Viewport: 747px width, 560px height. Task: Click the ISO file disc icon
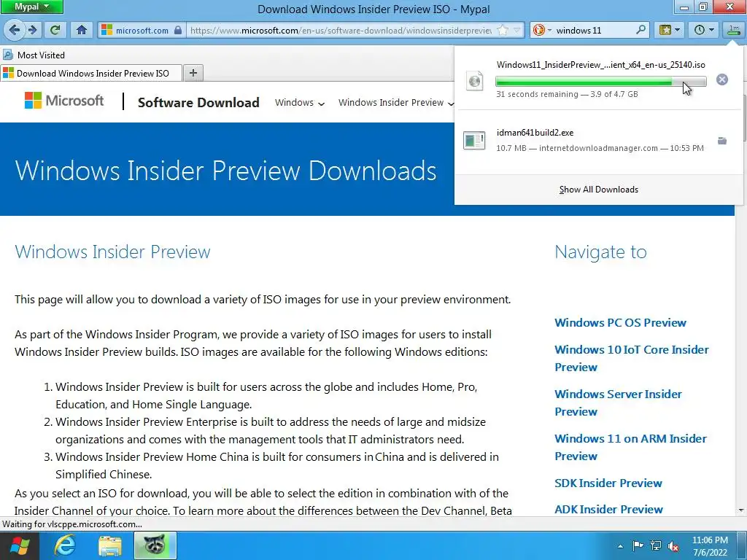[474, 81]
